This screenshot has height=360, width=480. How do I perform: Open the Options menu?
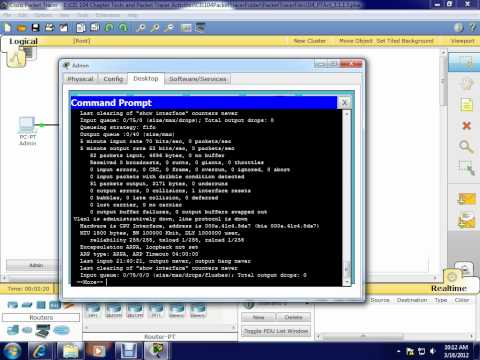43,15
